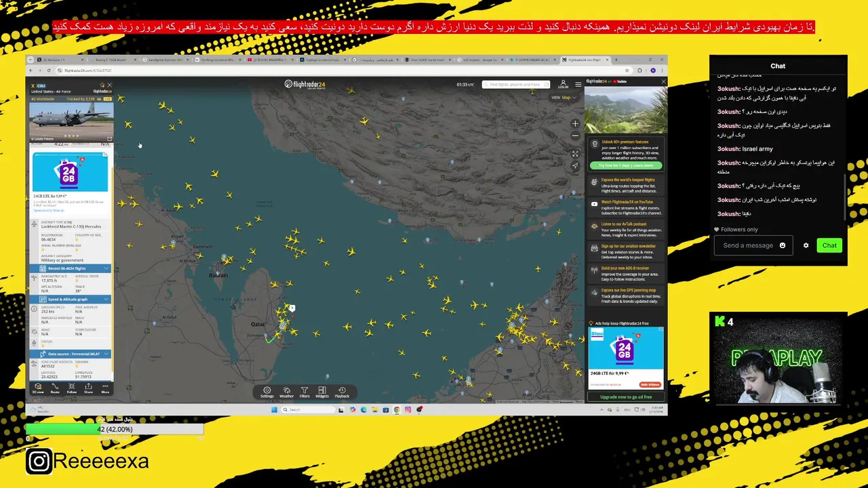The image size is (868, 488).
Task: Open chat settings gear
Action: pos(806,245)
